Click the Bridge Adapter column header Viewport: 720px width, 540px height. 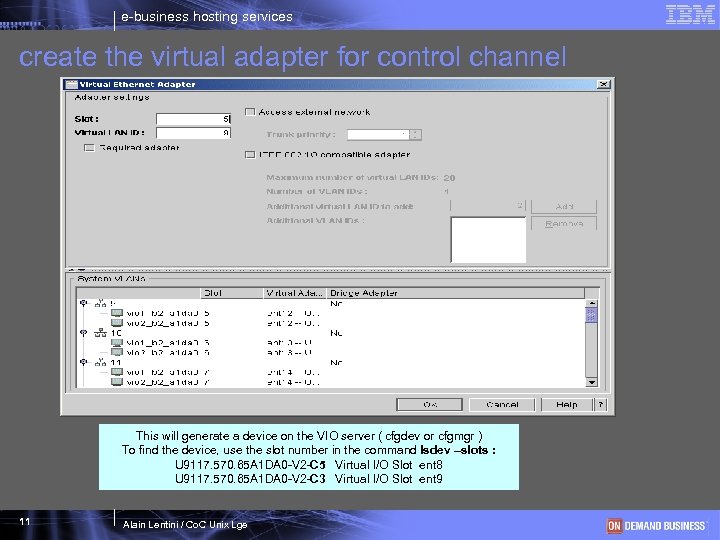(455, 293)
